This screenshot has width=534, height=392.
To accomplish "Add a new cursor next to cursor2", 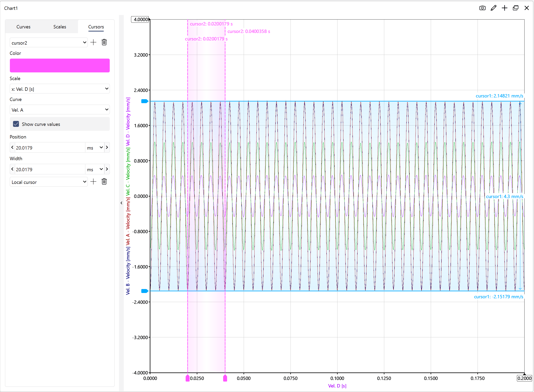I will point(94,42).
